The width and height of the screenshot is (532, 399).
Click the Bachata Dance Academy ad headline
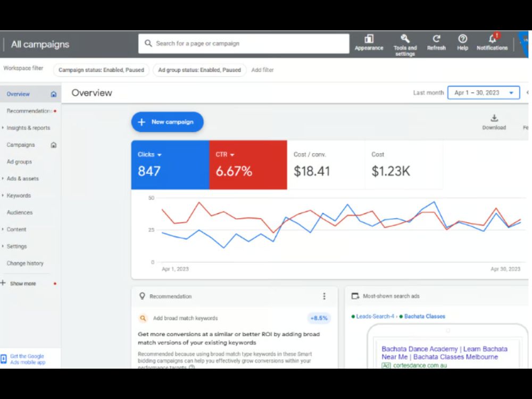[x=444, y=353]
